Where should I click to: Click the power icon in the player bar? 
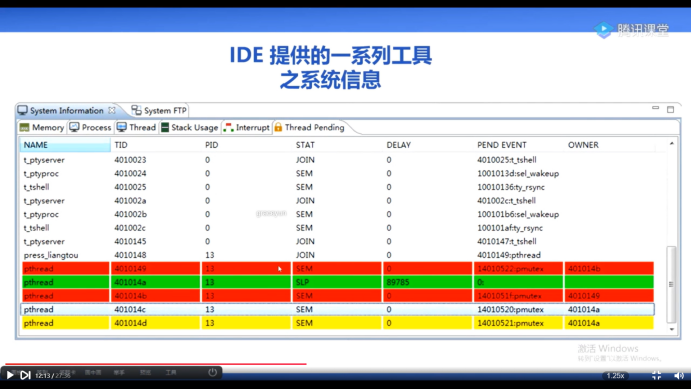coord(212,372)
